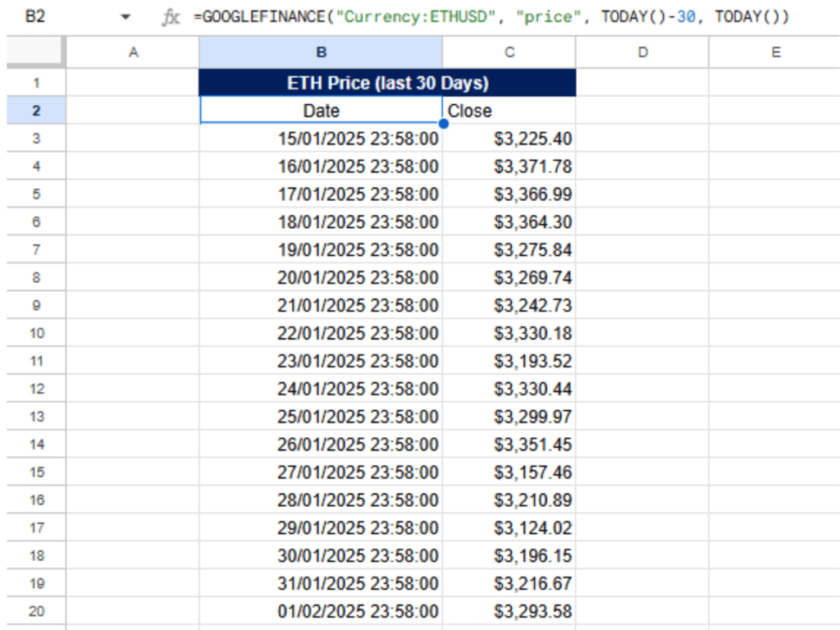This screenshot has height=630, width=840.
Task: Select column E header
Action: [x=775, y=52]
